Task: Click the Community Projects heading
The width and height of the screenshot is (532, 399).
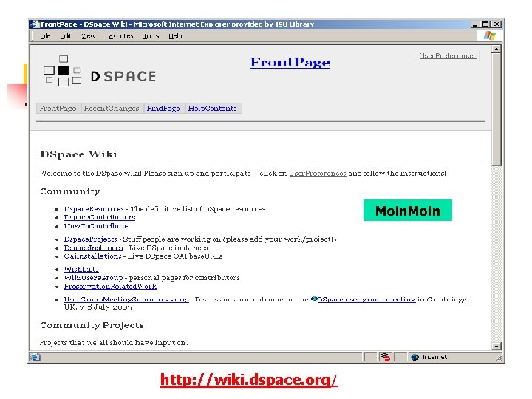Action: pos(92,325)
